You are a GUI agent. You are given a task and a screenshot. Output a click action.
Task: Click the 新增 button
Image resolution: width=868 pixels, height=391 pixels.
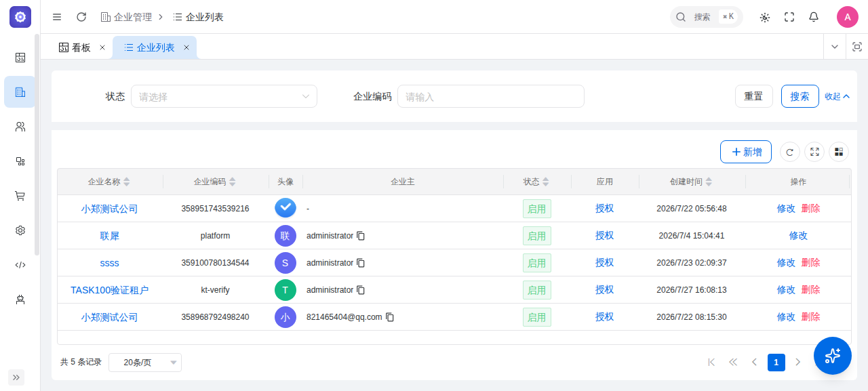746,152
